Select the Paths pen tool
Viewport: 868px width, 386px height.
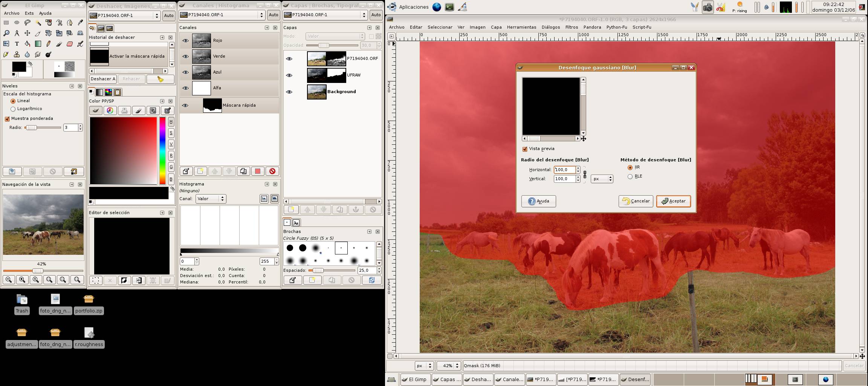[x=70, y=23]
